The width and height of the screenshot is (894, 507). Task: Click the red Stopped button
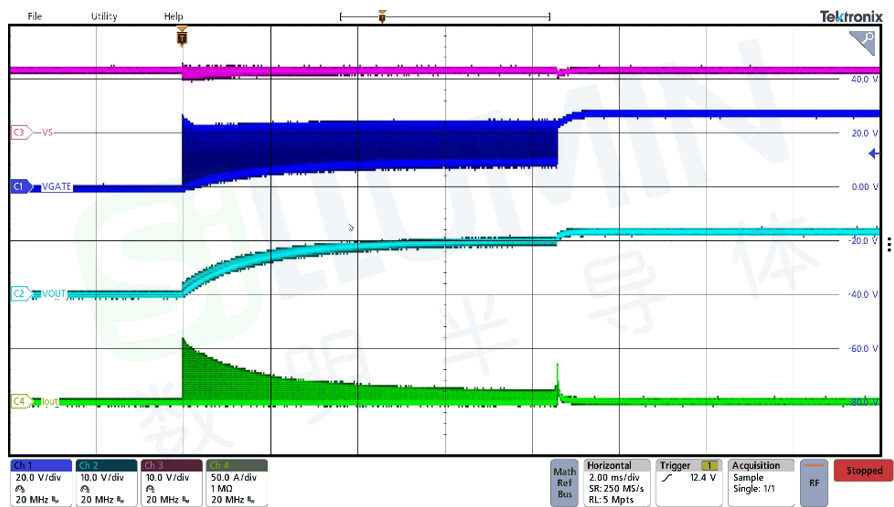tap(863, 471)
